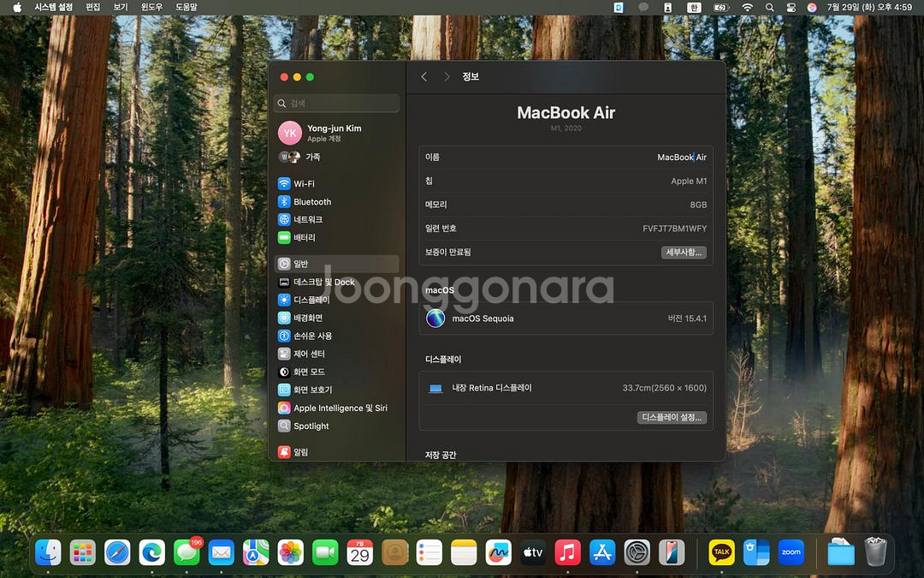This screenshot has width=924, height=578.
Task: Open the 윈도우 menu
Action: 151,7
